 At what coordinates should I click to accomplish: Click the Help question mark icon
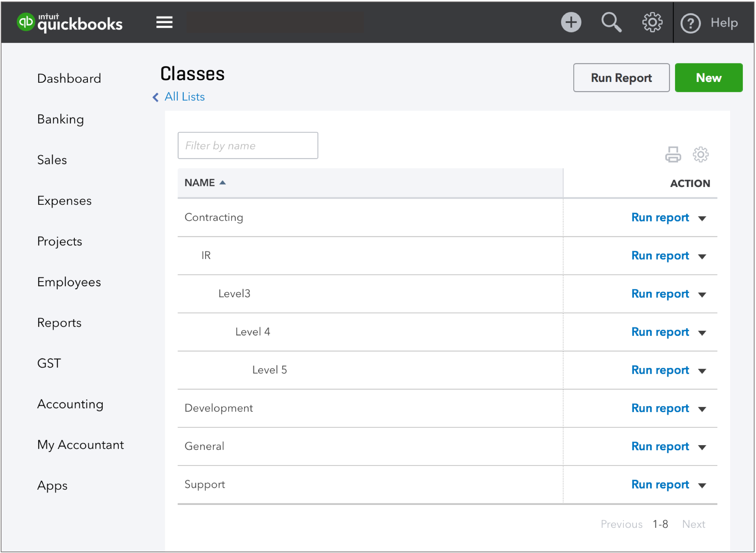(x=691, y=22)
